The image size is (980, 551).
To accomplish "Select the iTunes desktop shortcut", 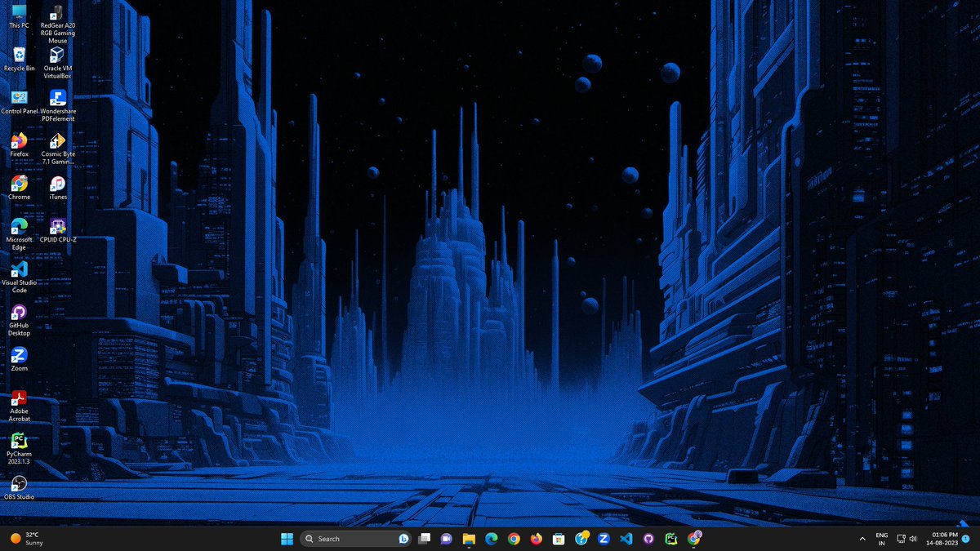I will pos(57,188).
